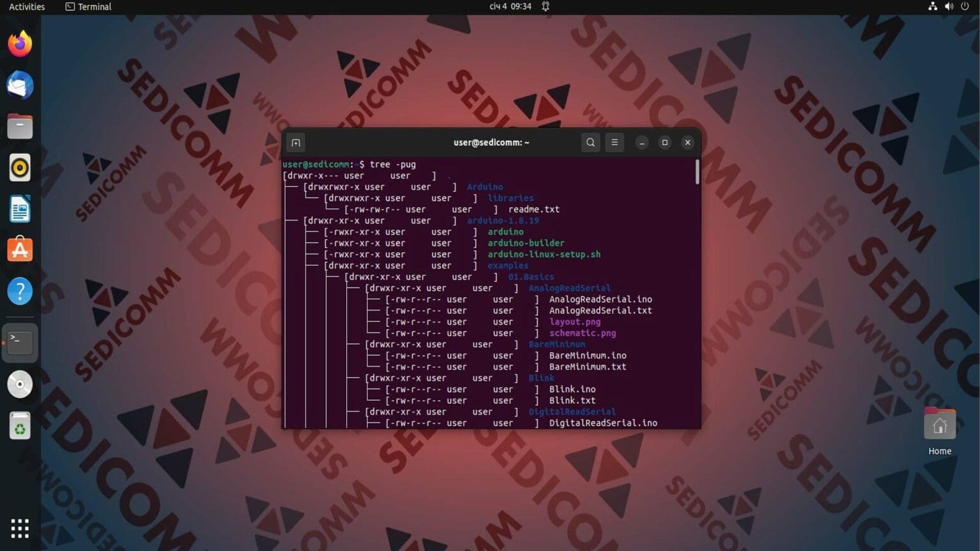Image resolution: width=980 pixels, height=551 pixels.
Task: Show the applications grid
Action: (x=20, y=528)
